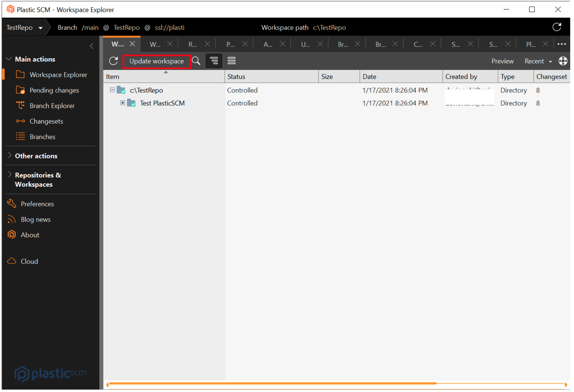This screenshot has height=392, width=574.
Task: Close the A... tab
Action: 283,44
